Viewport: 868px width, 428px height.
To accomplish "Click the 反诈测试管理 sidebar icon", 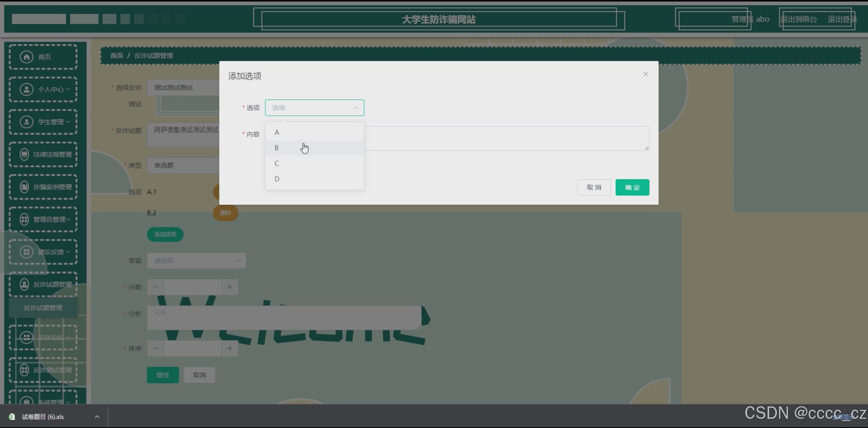I will (x=24, y=370).
